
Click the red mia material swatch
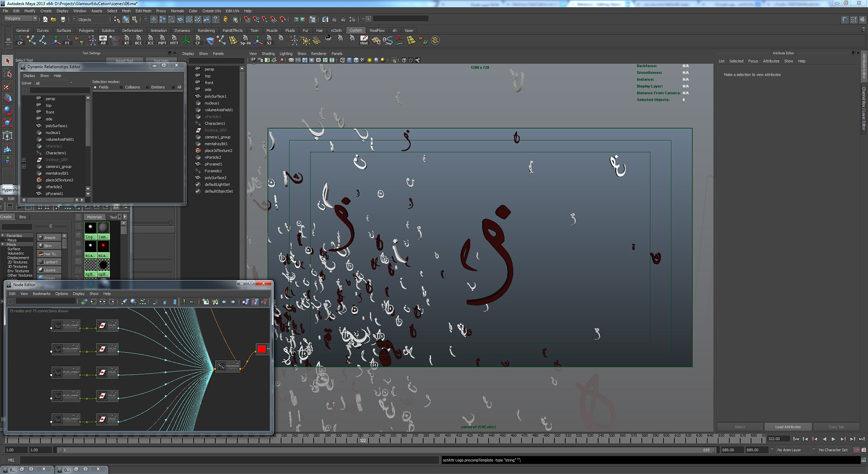pyautogui.click(x=104, y=246)
